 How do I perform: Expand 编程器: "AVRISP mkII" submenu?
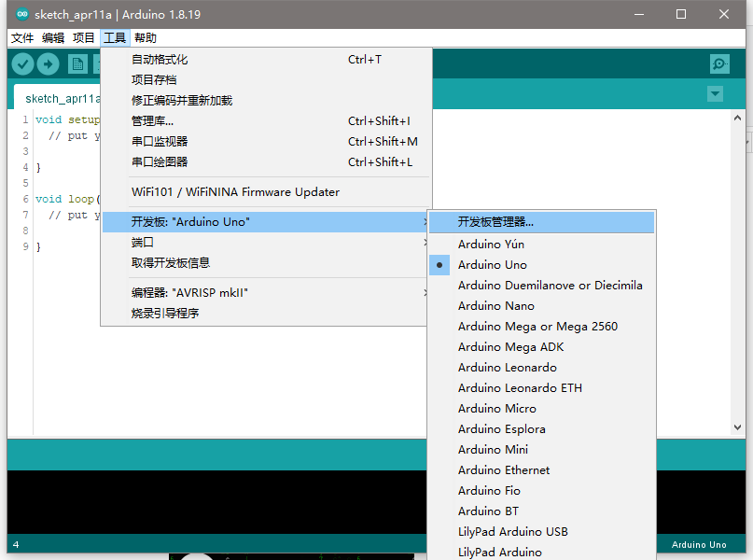pos(266,293)
